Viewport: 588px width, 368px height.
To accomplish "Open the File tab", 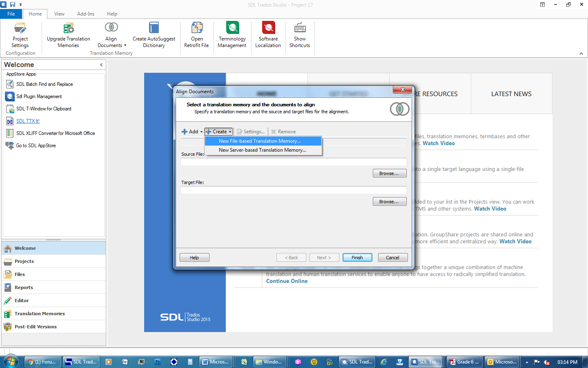I will coord(11,14).
